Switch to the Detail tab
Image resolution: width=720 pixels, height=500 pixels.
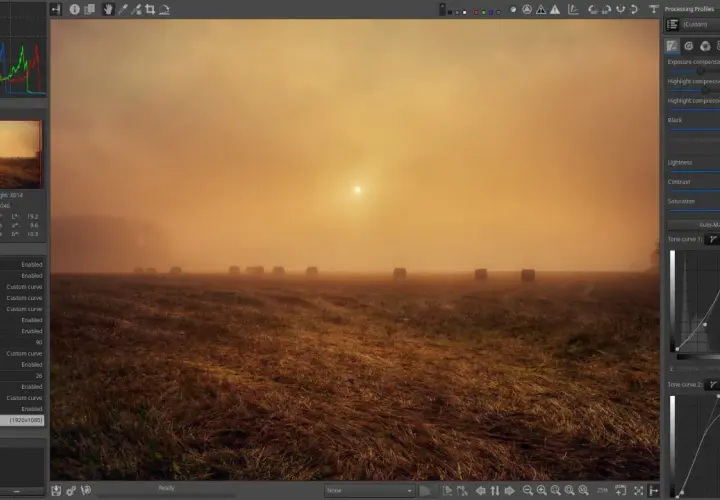point(688,45)
